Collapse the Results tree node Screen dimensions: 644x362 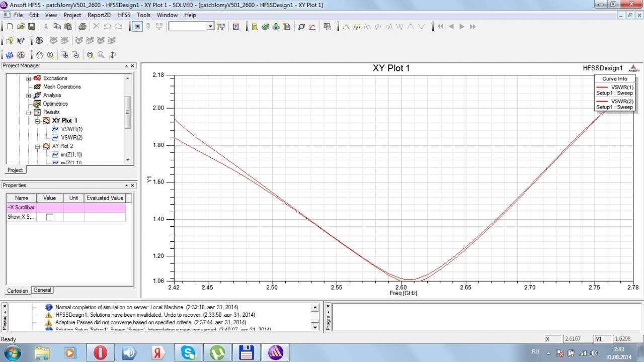coord(29,112)
